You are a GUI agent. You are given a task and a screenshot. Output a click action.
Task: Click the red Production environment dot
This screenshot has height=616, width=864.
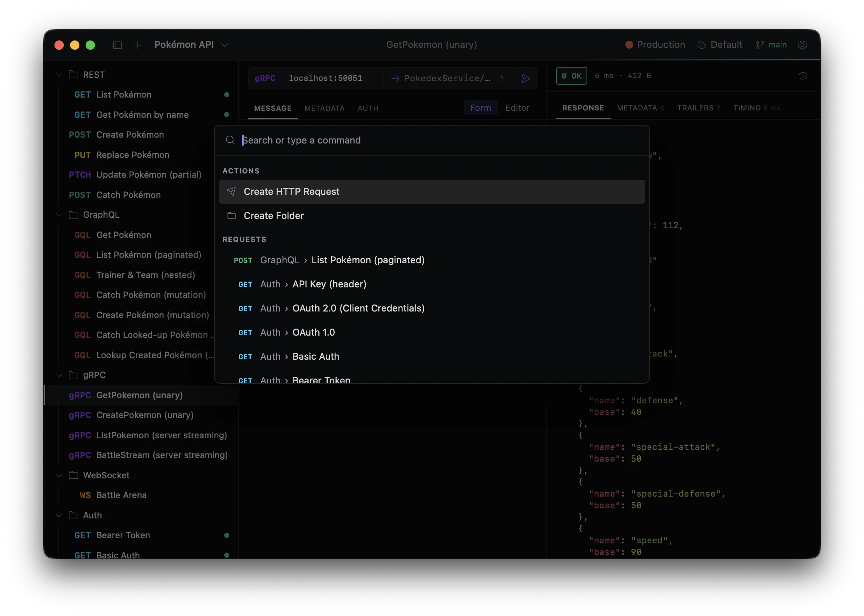tap(629, 45)
